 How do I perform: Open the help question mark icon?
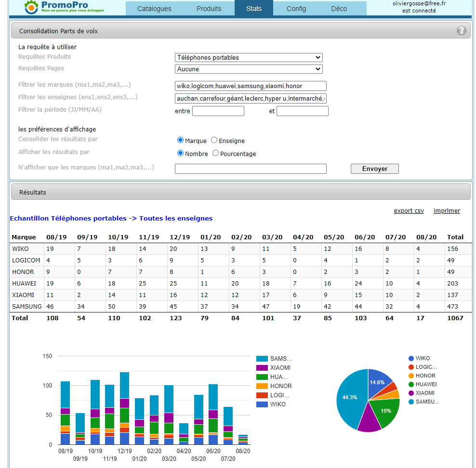[462, 31]
